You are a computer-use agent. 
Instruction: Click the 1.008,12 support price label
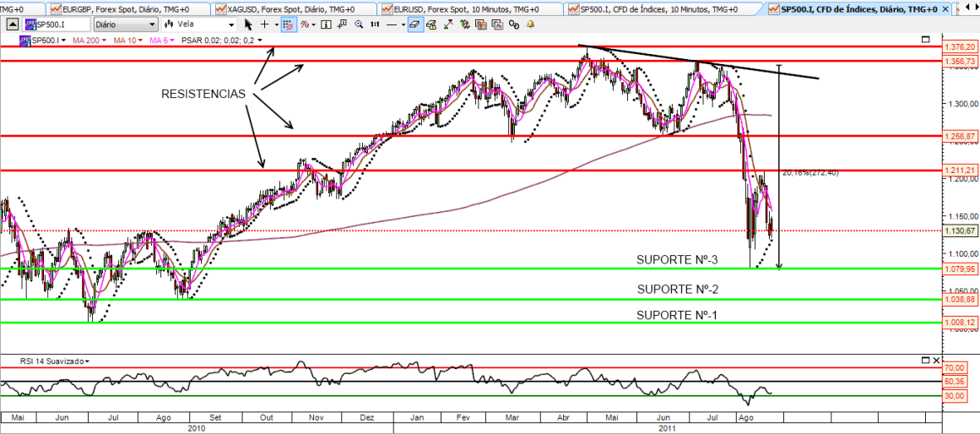coord(961,322)
